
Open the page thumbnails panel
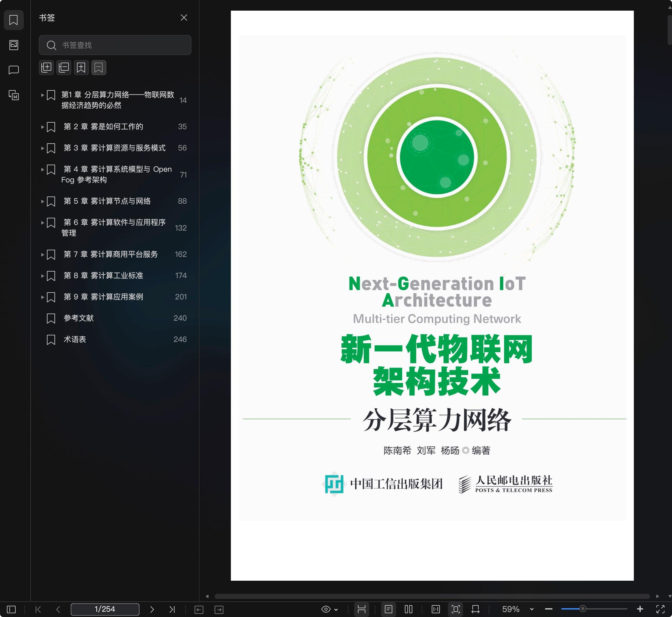coord(13,45)
